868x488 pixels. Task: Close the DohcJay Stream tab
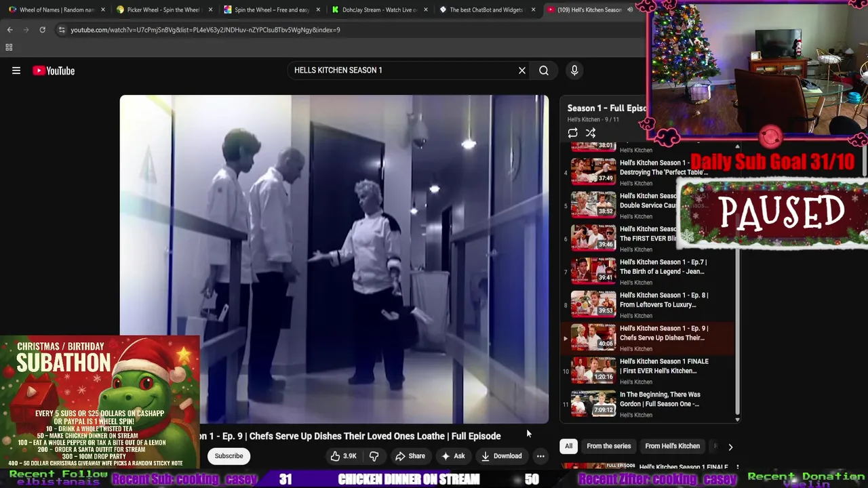pos(426,9)
